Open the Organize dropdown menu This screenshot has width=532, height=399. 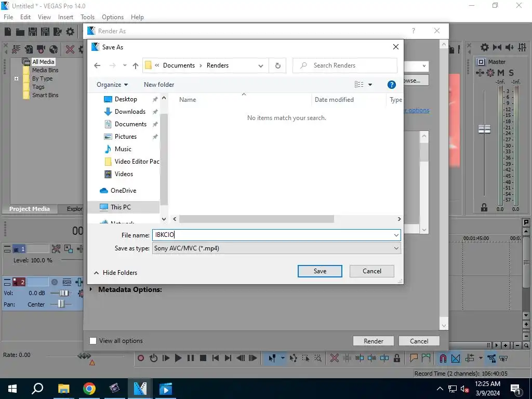[112, 85]
